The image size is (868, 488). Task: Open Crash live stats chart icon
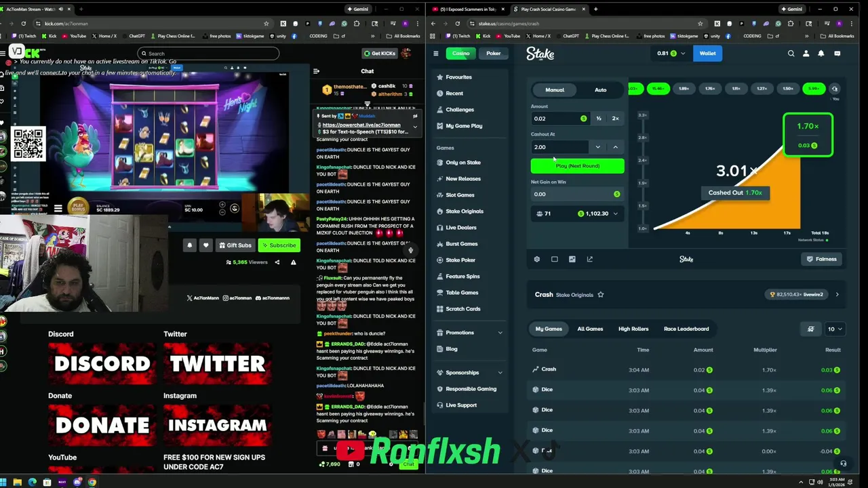point(572,259)
